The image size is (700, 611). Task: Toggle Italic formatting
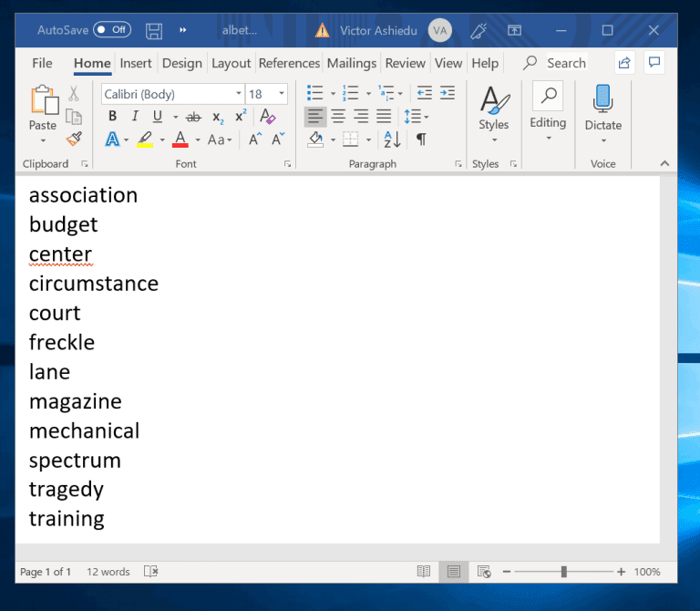(135, 117)
